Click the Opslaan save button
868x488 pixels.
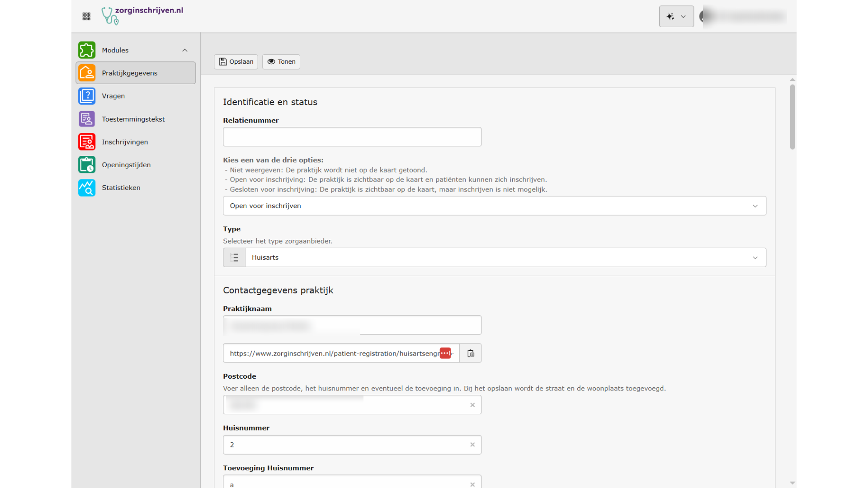(x=236, y=61)
